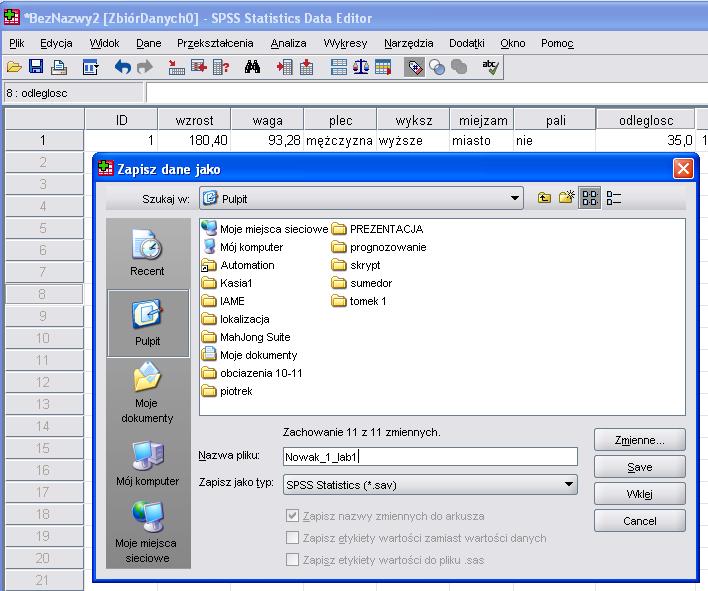Screen dimensions: 708x591
Task: Open the Wykresy menu
Action: [x=345, y=43]
